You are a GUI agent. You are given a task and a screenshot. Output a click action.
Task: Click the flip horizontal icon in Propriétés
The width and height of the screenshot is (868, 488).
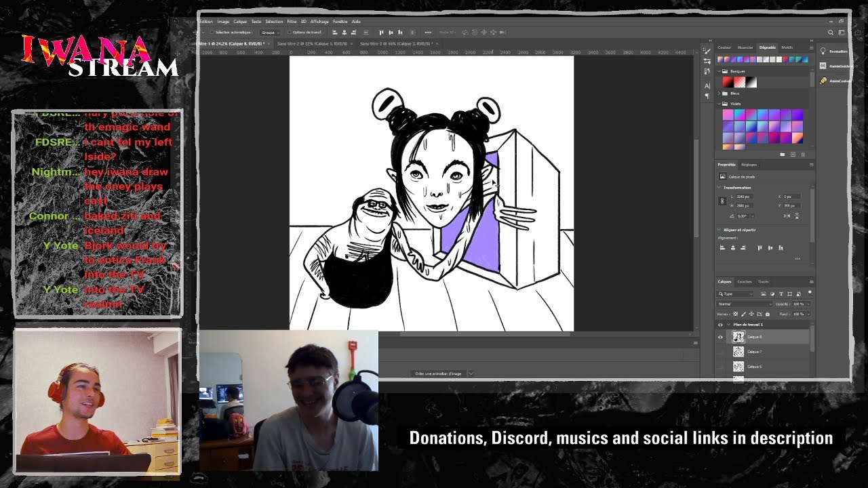[787, 216]
